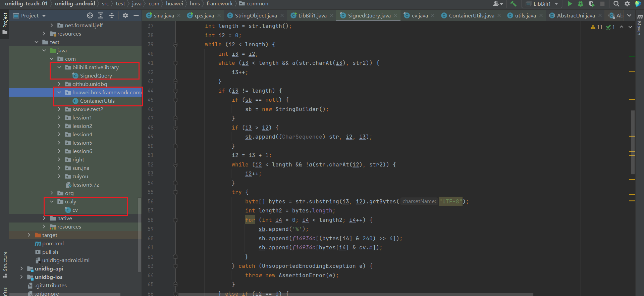Toggle code folding at line 58
Image resolution: width=644 pixels, height=296 pixels.
[x=175, y=220]
